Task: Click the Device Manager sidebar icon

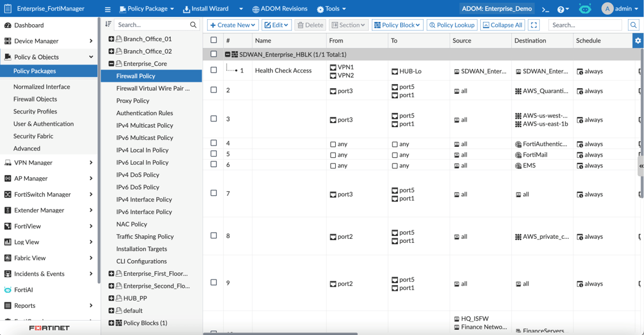Action: 8,41
